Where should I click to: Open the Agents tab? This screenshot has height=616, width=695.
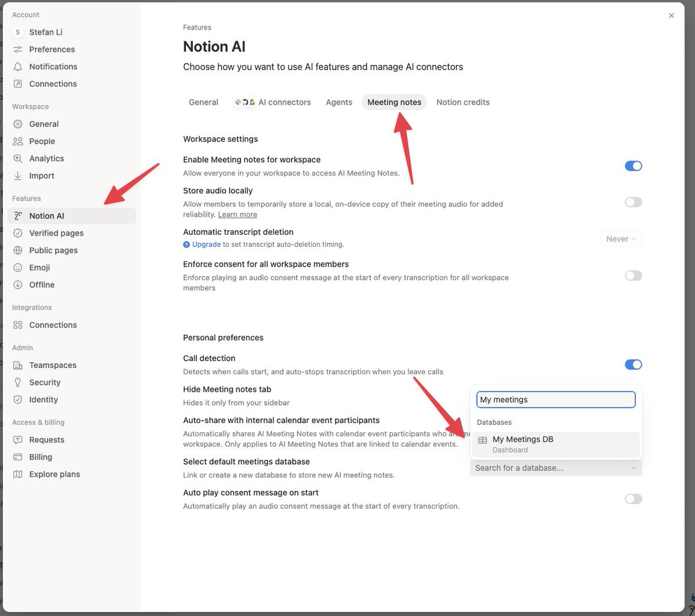(x=339, y=102)
